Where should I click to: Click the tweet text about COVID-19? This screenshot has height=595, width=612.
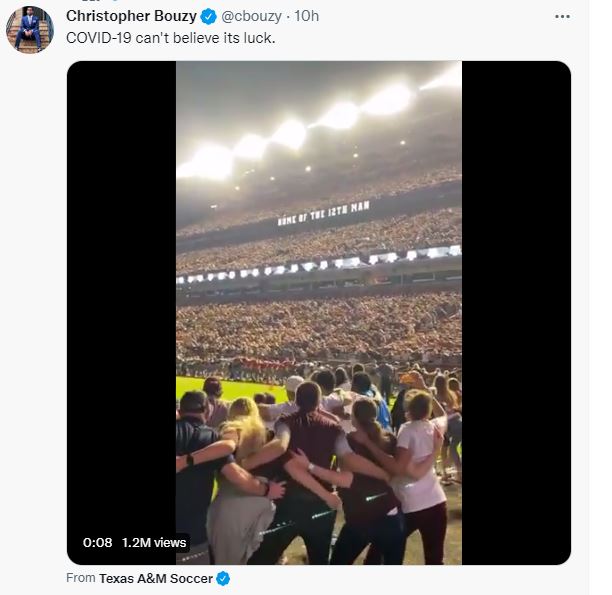pos(170,37)
